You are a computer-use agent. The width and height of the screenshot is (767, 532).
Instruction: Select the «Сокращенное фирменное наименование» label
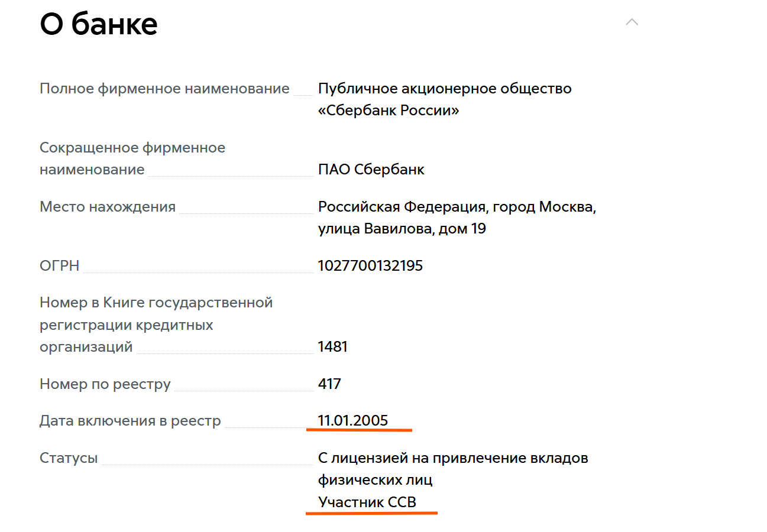[x=132, y=158]
